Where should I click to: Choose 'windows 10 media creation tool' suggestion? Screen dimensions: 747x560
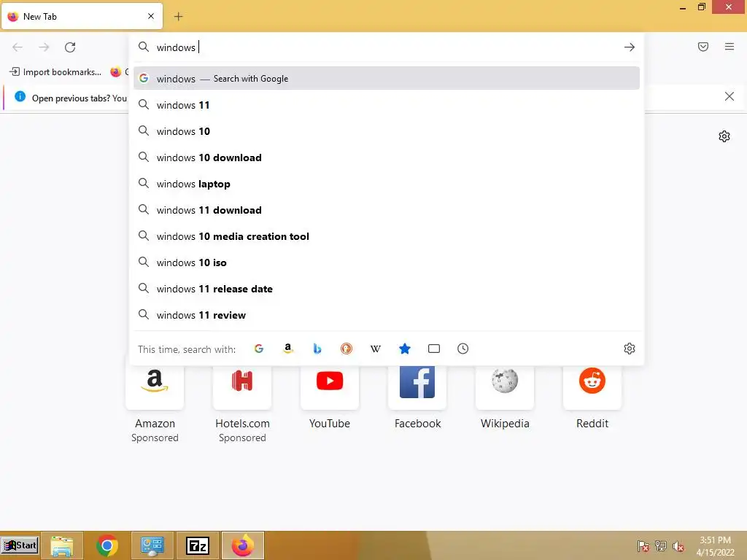coord(387,236)
